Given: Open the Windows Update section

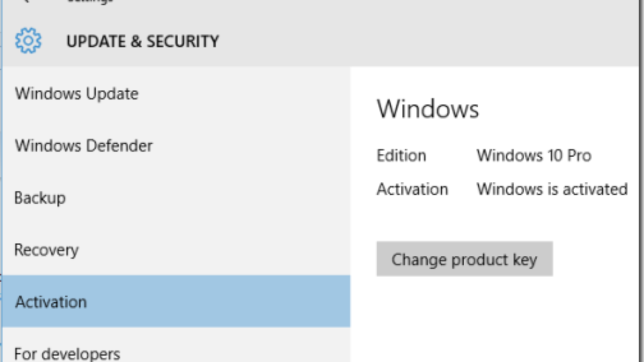Looking at the screenshot, I should pos(77,94).
